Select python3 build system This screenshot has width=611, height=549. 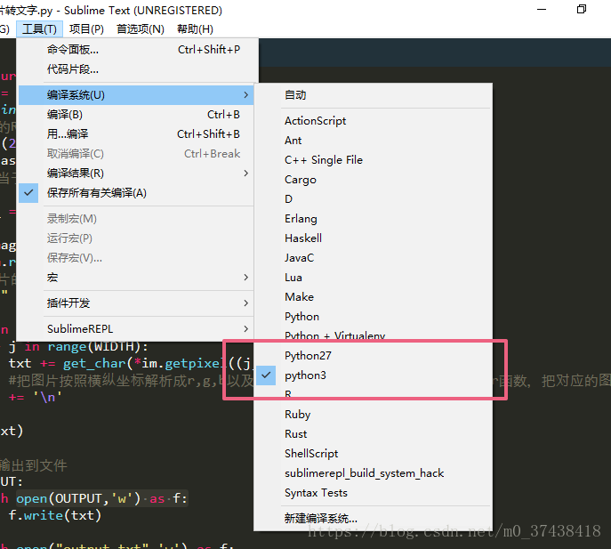pyautogui.click(x=304, y=375)
